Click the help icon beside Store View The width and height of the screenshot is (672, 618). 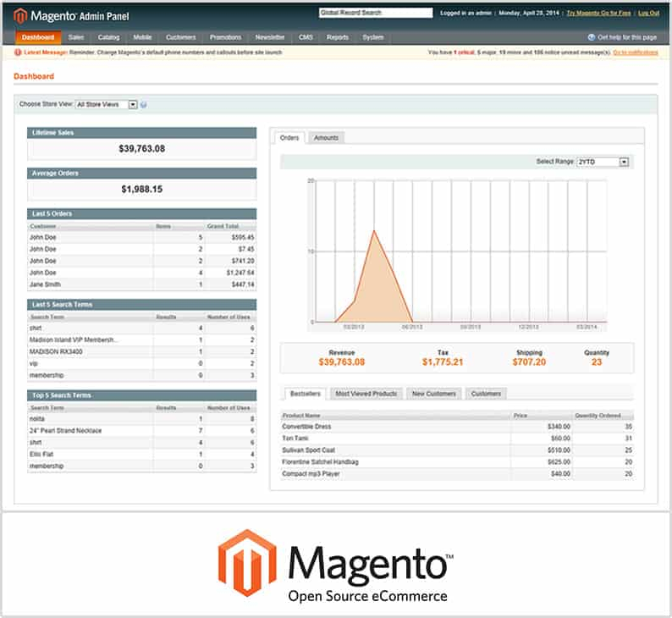pyautogui.click(x=144, y=105)
